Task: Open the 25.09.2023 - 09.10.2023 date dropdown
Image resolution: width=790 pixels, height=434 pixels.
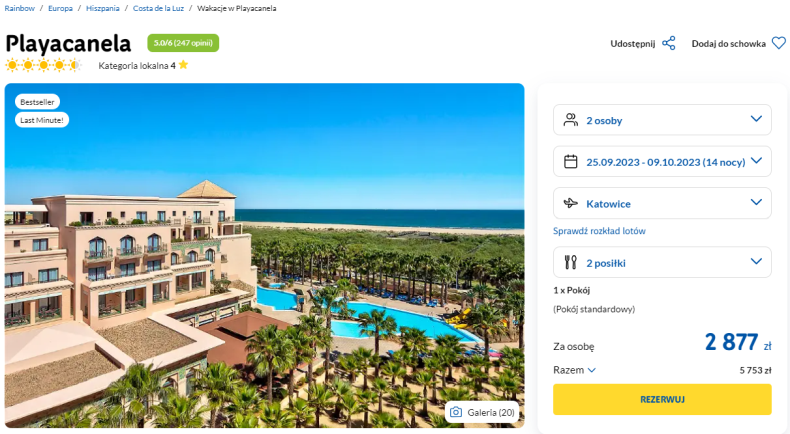Action: pyautogui.click(x=662, y=161)
